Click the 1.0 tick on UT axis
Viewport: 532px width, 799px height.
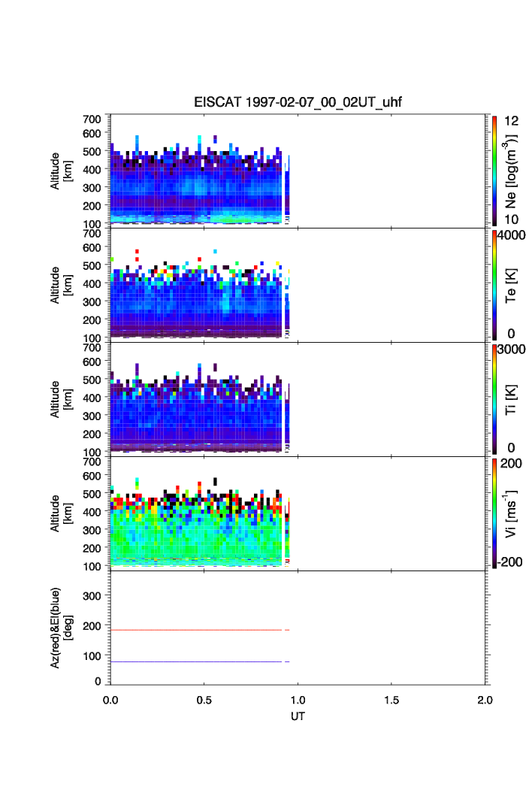click(x=298, y=700)
